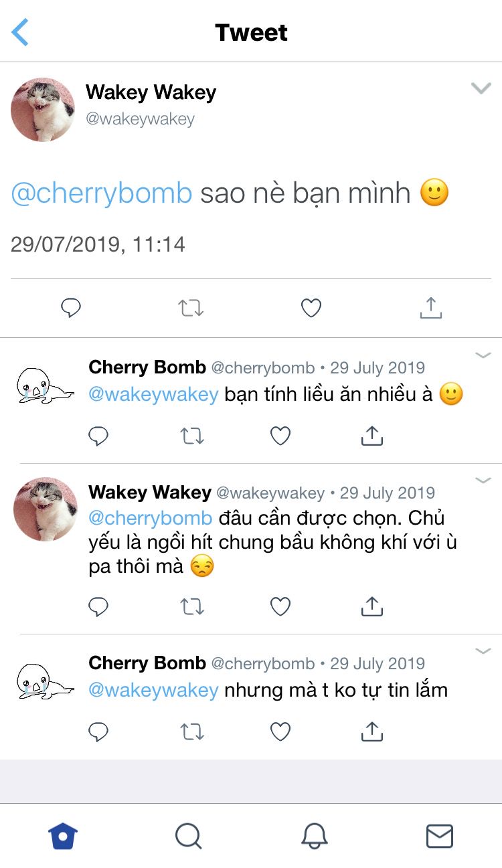Like the 'đâu cần được chọn' reply
The height and width of the screenshot is (868, 502).
(x=280, y=607)
